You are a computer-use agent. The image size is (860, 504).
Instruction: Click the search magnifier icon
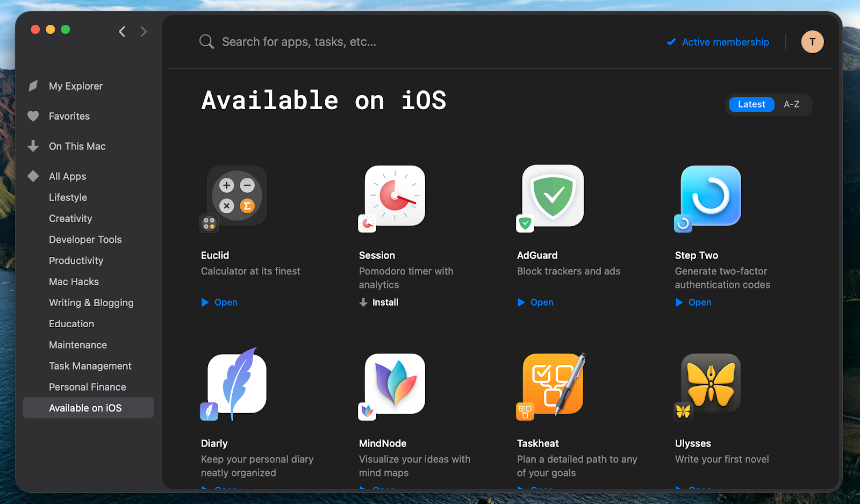pyautogui.click(x=206, y=41)
